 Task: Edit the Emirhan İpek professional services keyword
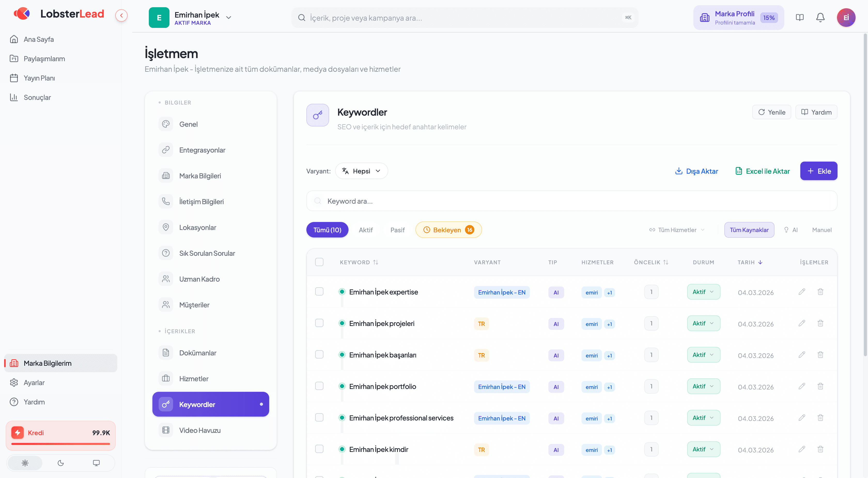[802, 417]
